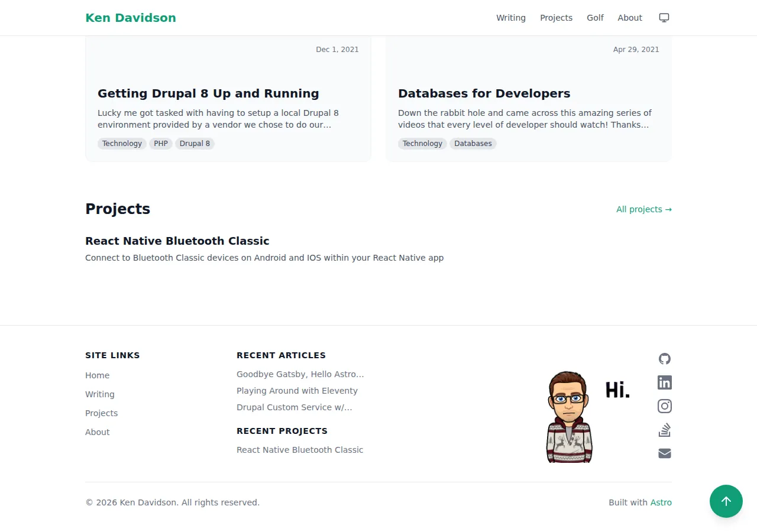The width and height of the screenshot is (757, 532).
Task: Click the scroll-to-top arrow button
Action: pyautogui.click(x=726, y=501)
